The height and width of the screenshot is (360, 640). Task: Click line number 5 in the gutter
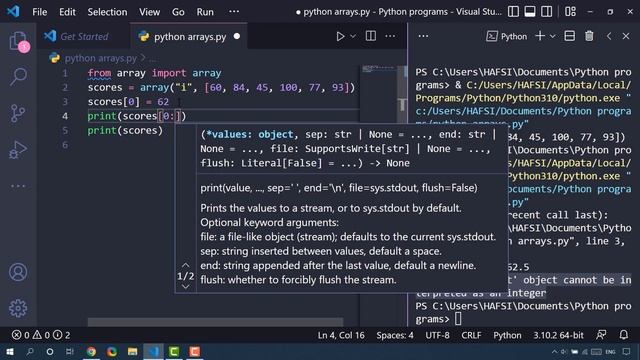65,130
